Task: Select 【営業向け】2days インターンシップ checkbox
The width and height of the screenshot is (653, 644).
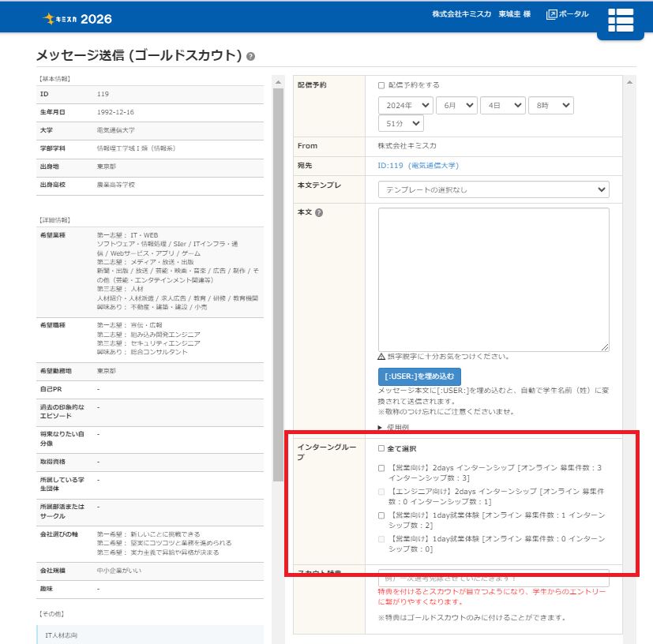Action: 381,468
